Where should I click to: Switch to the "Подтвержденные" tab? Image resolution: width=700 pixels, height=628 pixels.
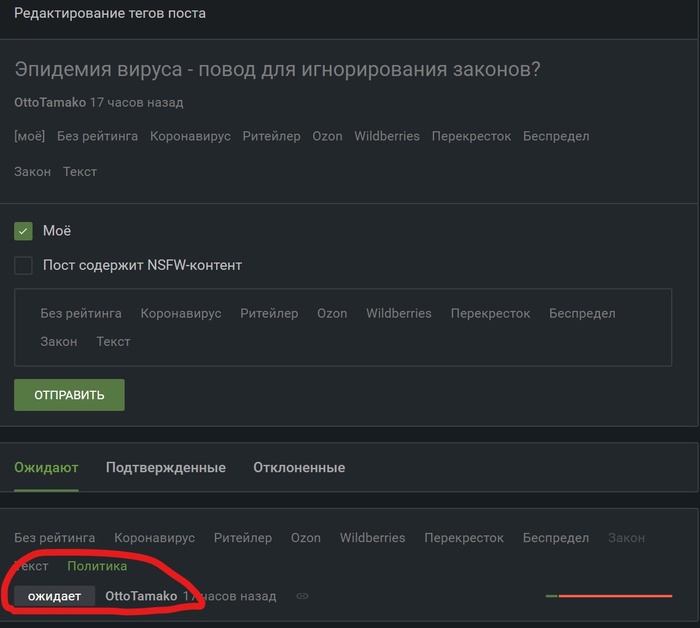tap(165, 467)
